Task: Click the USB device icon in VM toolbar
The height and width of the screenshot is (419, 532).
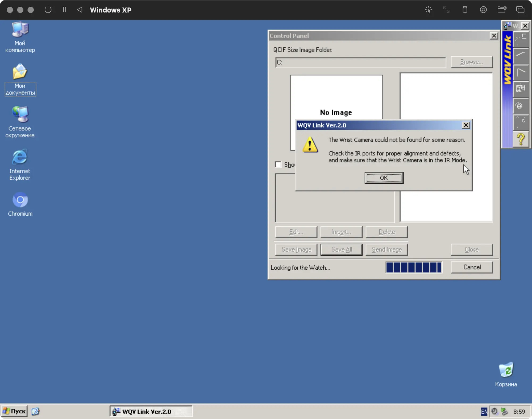Action: pyautogui.click(x=465, y=10)
